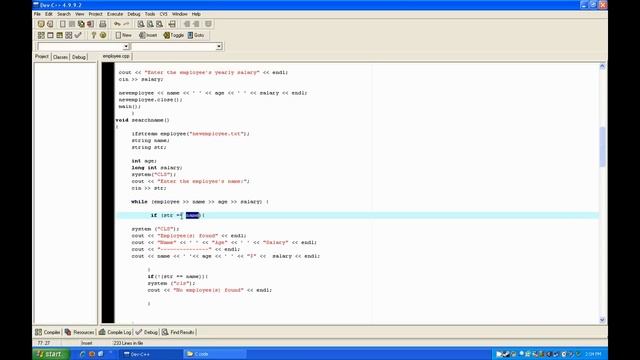Open the Compile Log bottom tab
The height and width of the screenshot is (360, 640).
tap(115, 332)
